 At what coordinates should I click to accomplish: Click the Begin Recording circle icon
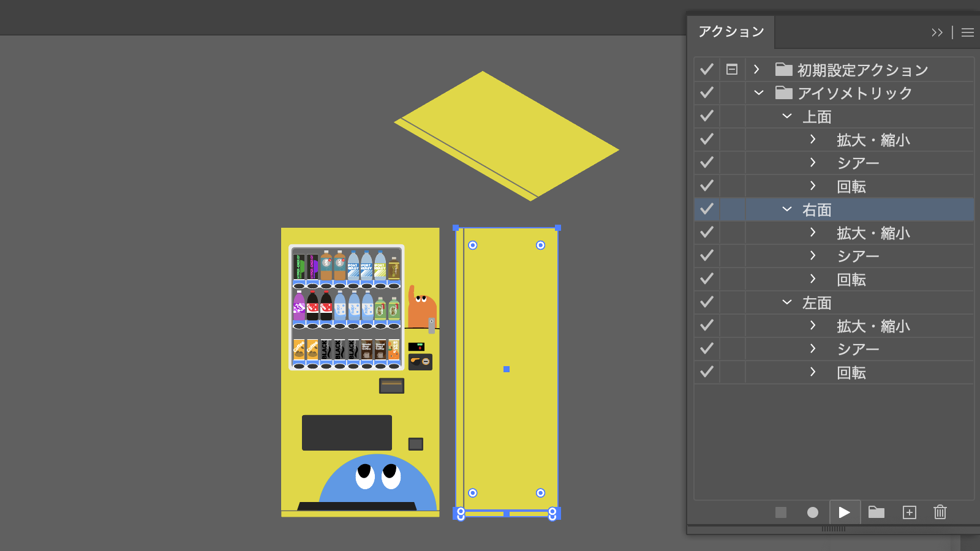pos(812,512)
